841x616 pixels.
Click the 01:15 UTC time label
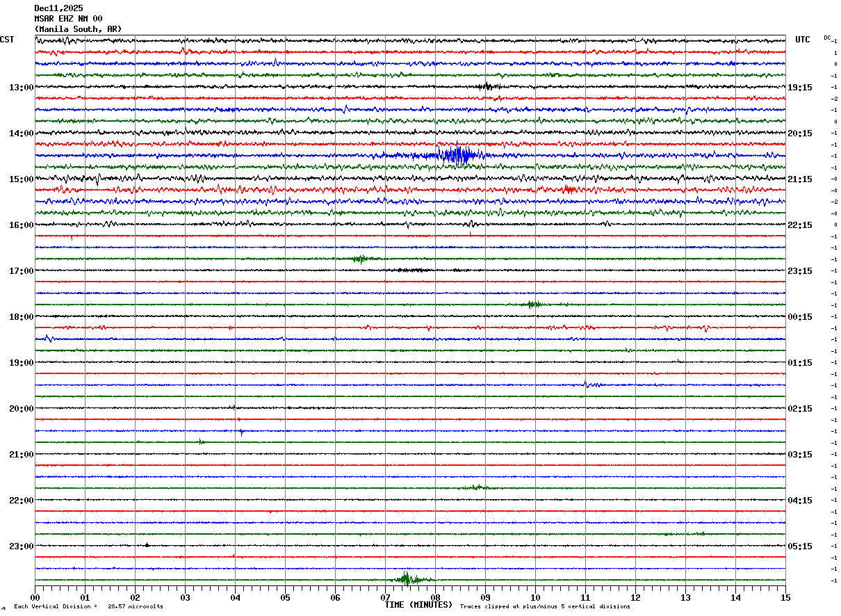tap(800, 363)
